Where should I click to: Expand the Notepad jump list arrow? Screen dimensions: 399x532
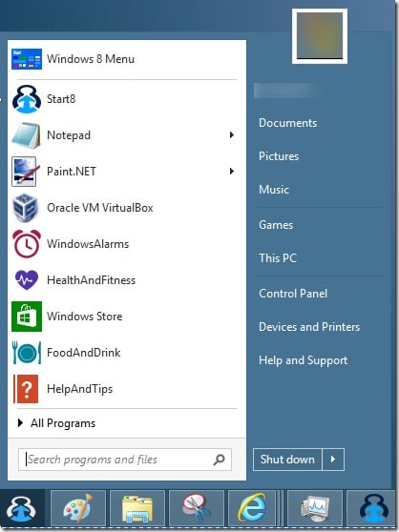pos(232,135)
